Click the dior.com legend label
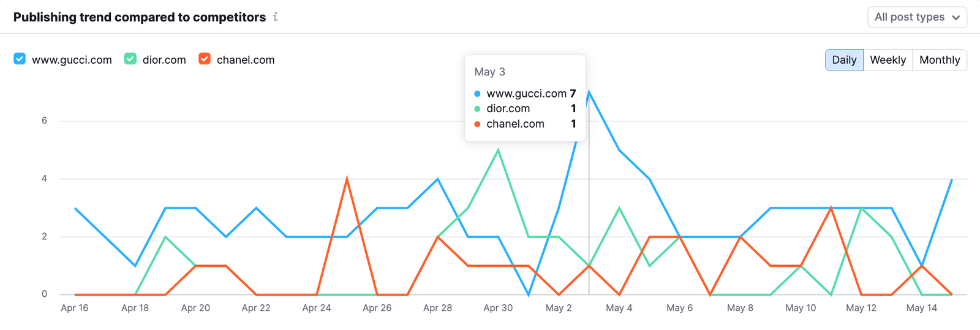The width and height of the screenshot is (980, 330). [x=164, y=60]
